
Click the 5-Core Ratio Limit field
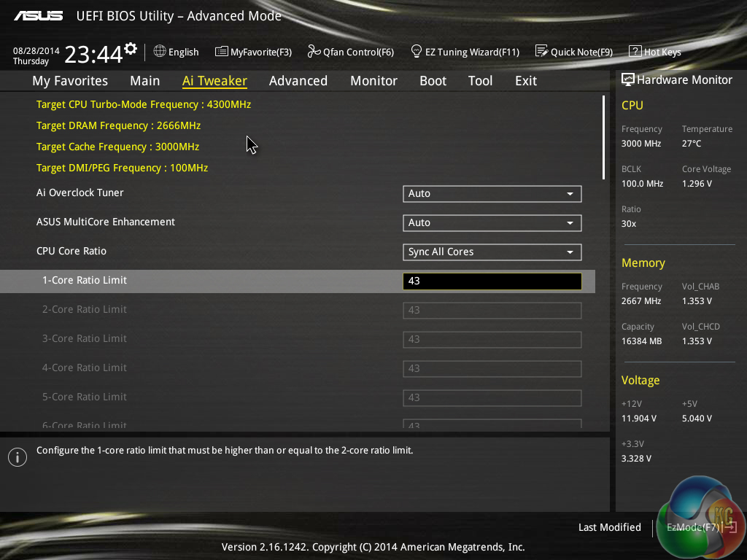[x=492, y=397]
